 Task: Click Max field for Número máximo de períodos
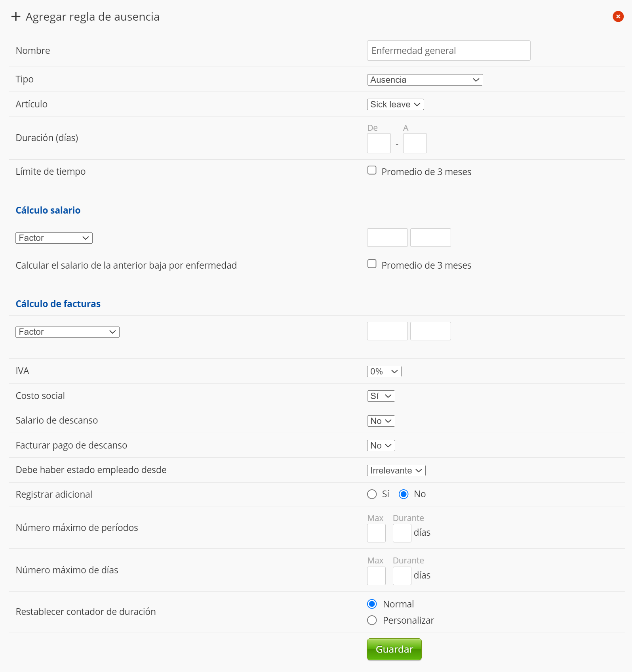pyautogui.click(x=376, y=533)
